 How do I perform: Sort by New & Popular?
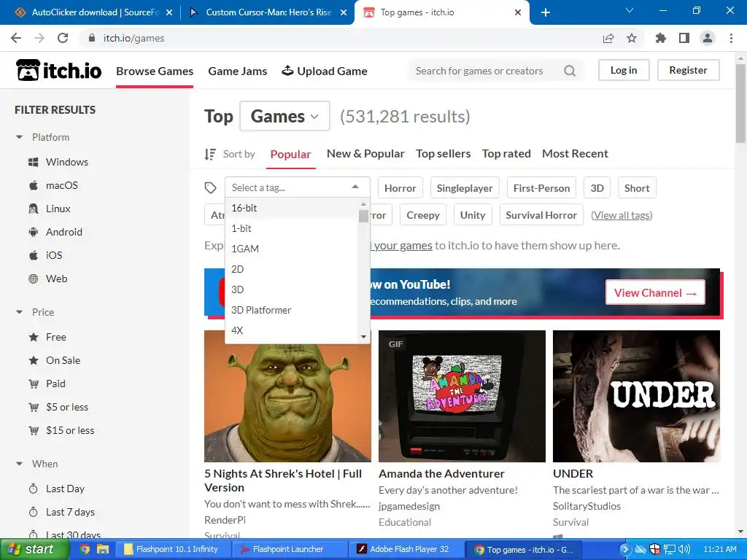[365, 154]
